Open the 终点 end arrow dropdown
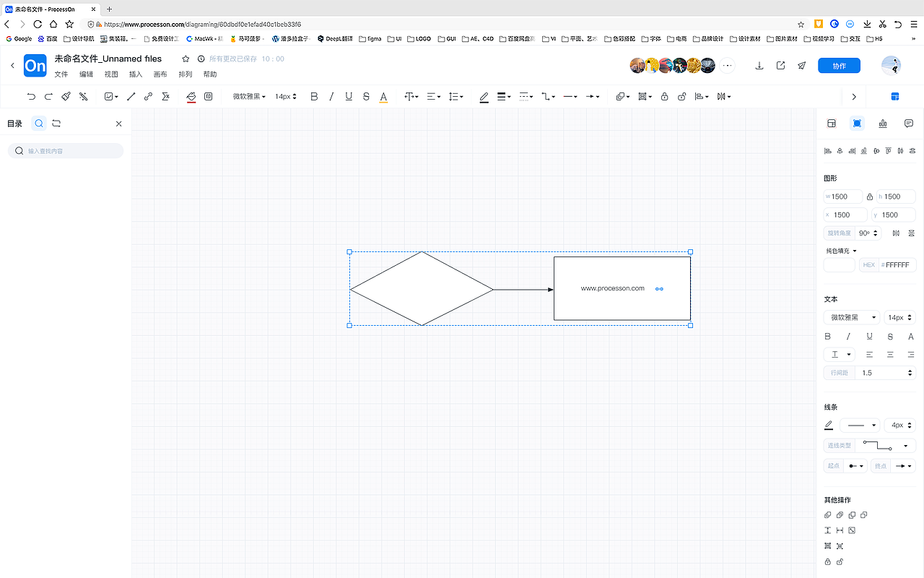The height and width of the screenshot is (578, 924). pyautogui.click(x=893, y=466)
